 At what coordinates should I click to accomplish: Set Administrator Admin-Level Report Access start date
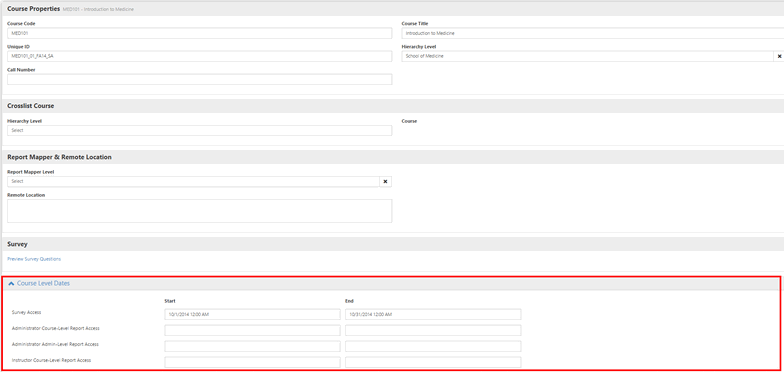(x=252, y=346)
